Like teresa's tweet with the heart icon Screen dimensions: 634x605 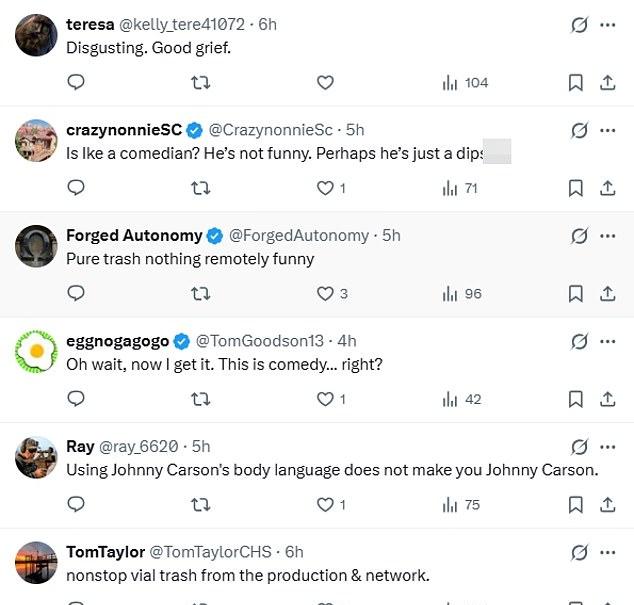tap(325, 82)
